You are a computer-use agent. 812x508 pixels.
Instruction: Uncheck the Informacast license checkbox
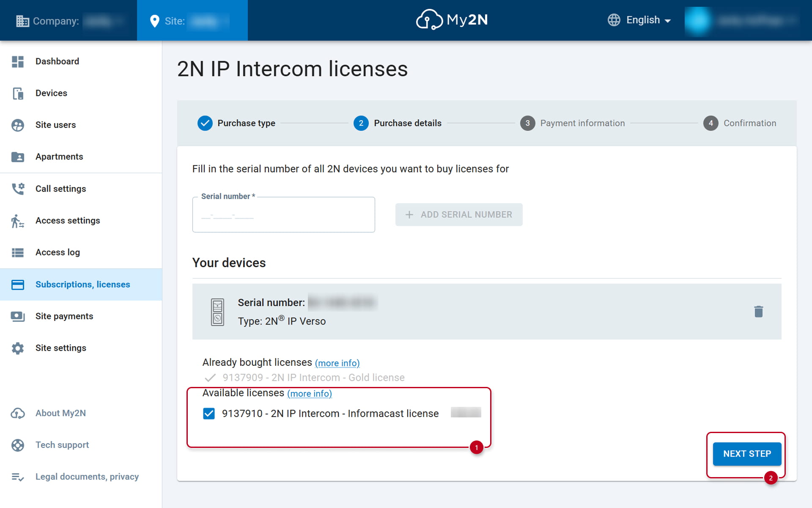(x=209, y=414)
